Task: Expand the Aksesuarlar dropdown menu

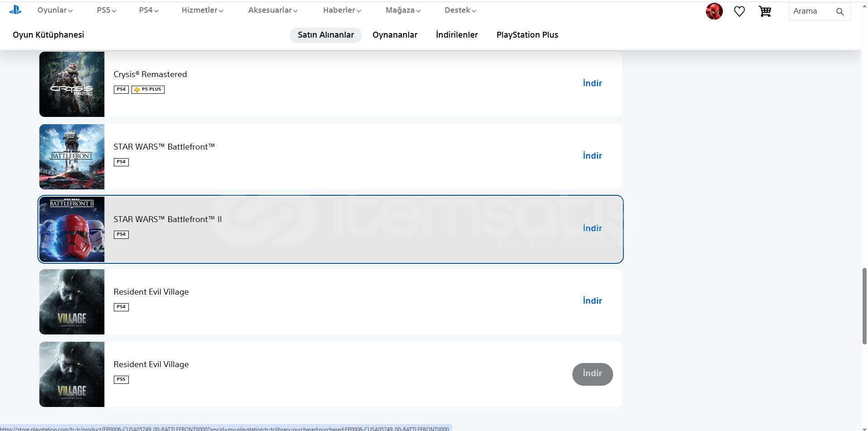Action: click(x=273, y=10)
